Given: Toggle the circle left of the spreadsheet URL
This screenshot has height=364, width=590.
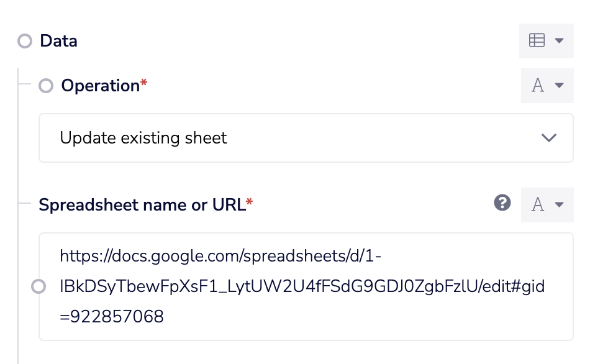Looking at the screenshot, I should click(39, 286).
